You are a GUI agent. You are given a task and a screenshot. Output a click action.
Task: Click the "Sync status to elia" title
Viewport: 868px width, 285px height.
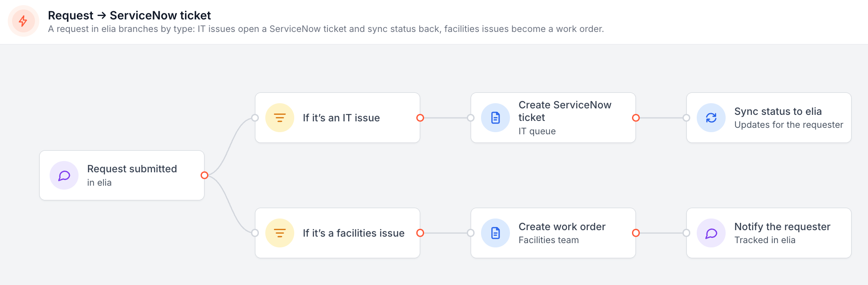coord(778,111)
